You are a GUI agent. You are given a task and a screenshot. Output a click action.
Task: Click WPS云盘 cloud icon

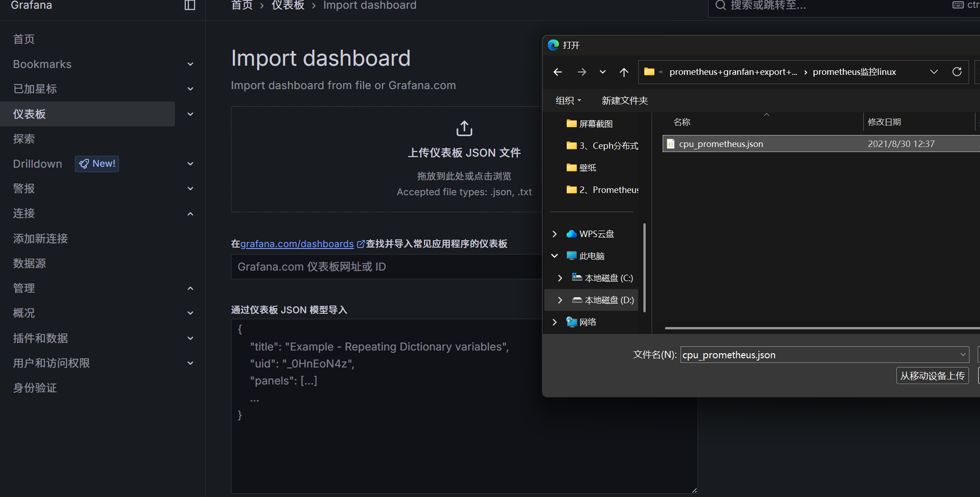[571, 234]
